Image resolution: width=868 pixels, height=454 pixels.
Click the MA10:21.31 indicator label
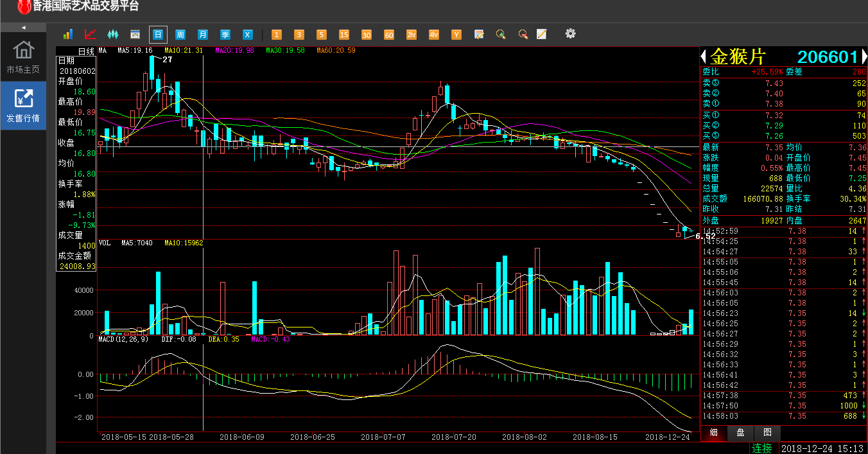tap(184, 50)
